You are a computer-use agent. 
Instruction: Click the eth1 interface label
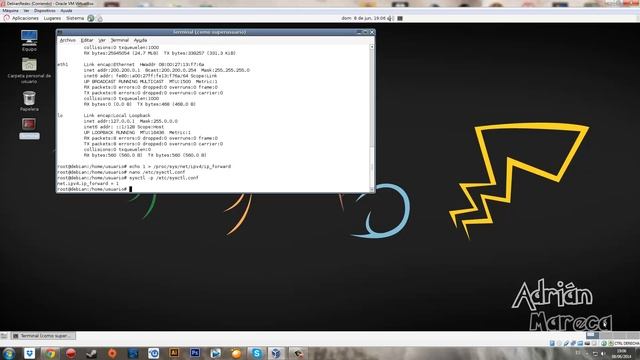point(62,64)
